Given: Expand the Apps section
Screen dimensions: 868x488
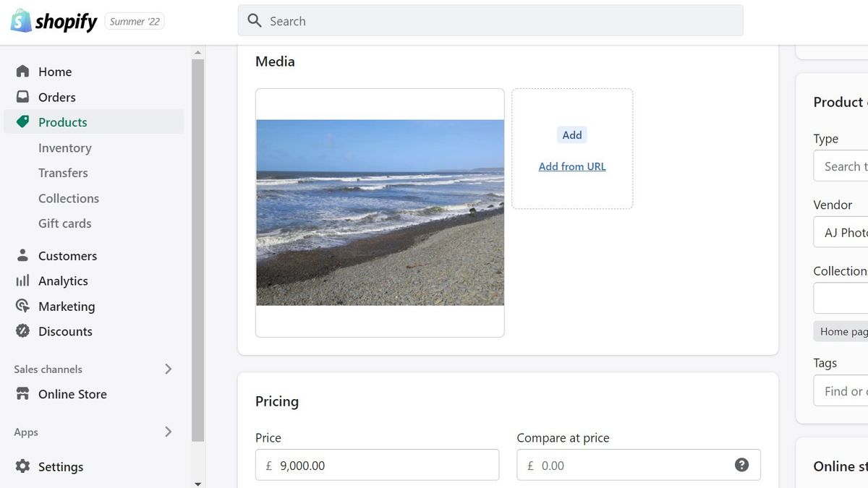Looking at the screenshot, I should click(x=168, y=432).
